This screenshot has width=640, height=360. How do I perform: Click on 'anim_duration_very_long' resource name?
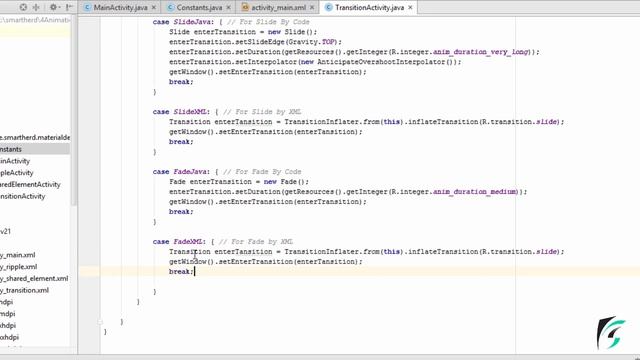point(481,52)
